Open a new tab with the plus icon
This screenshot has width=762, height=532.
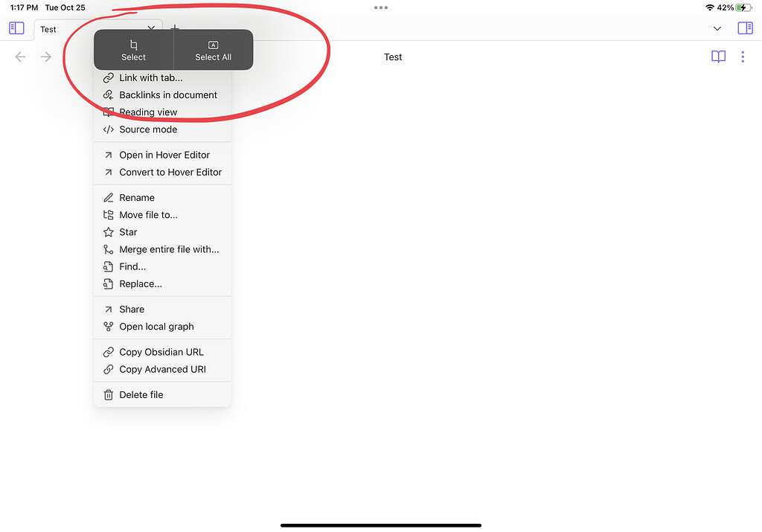pos(175,28)
